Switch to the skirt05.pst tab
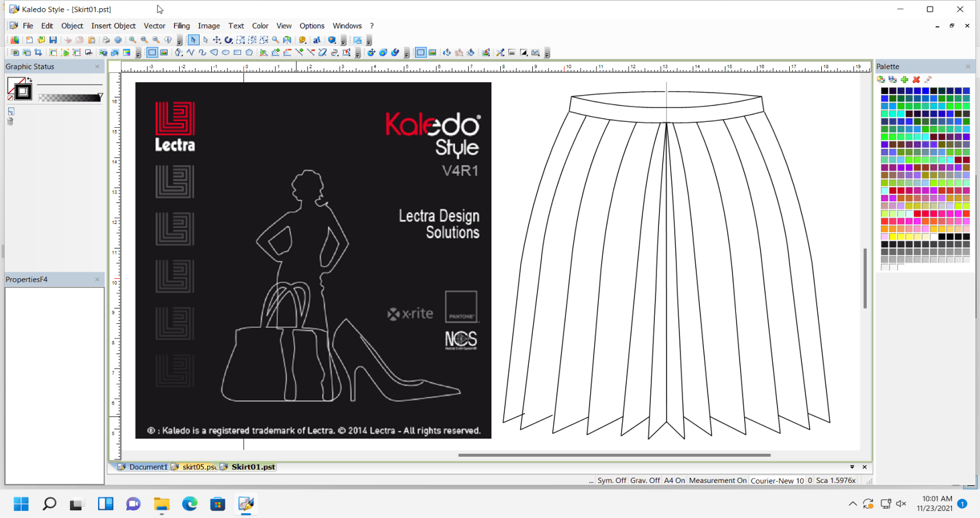 [x=194, y=467]
